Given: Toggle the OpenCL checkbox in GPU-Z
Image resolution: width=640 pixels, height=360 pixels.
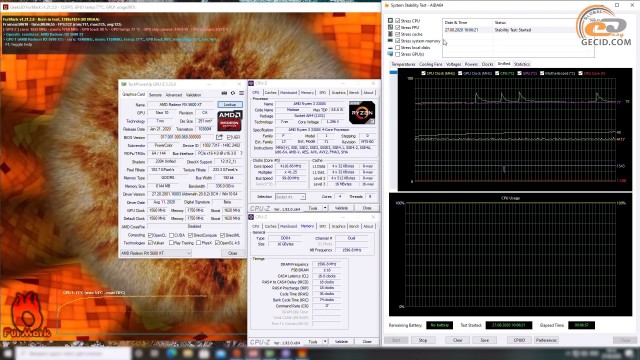Looking at the screenshot, I should tap(150, 235).
